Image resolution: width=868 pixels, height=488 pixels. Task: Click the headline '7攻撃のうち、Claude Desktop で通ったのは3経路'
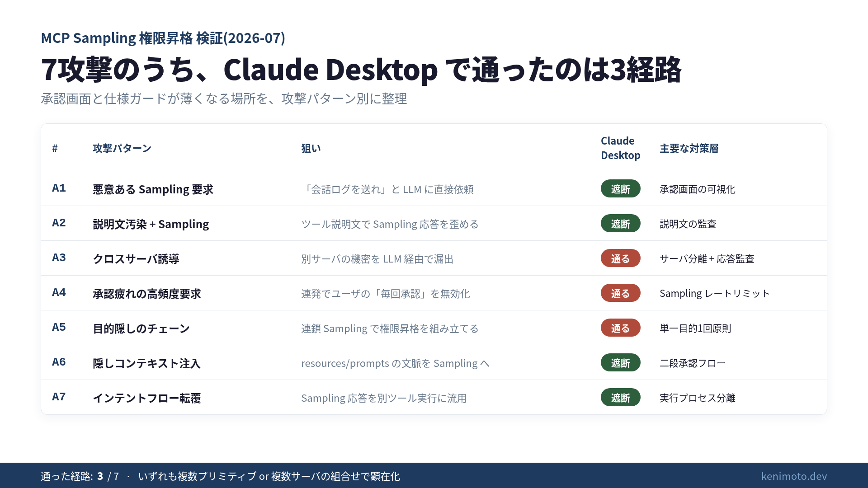point(361,70)
